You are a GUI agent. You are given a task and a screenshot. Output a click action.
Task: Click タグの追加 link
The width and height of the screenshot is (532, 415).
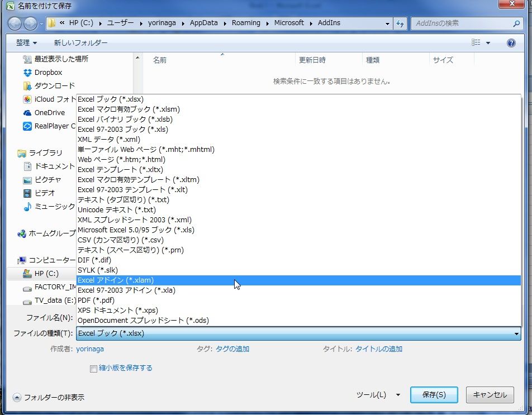(x=232, y=349)
